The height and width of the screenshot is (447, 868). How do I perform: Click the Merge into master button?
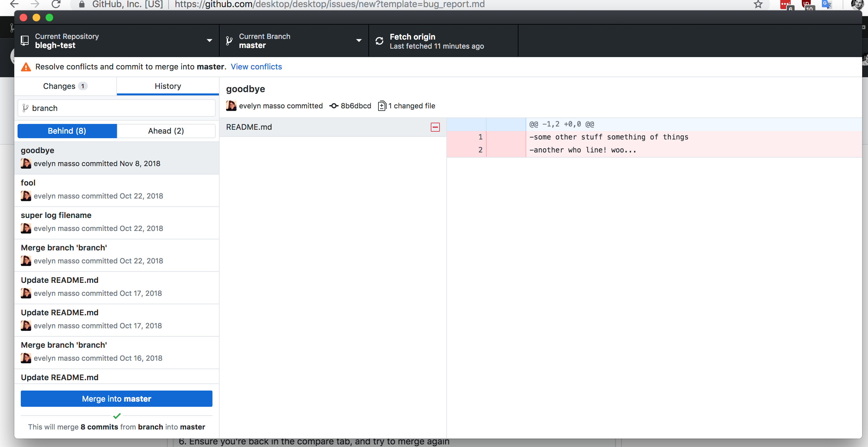pos(116,399)
